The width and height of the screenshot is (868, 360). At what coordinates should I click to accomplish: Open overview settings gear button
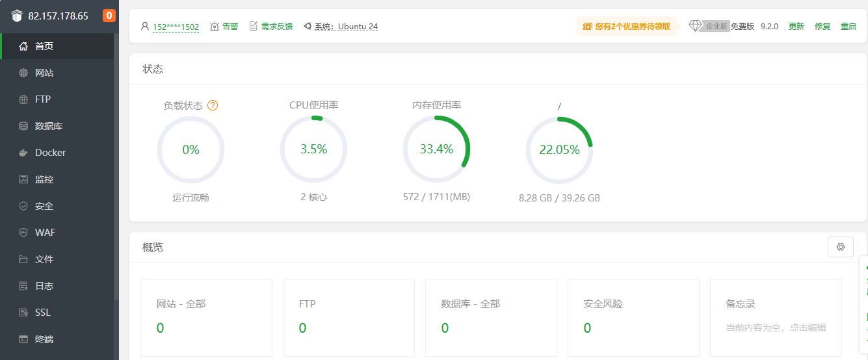[x=840, y=247]
